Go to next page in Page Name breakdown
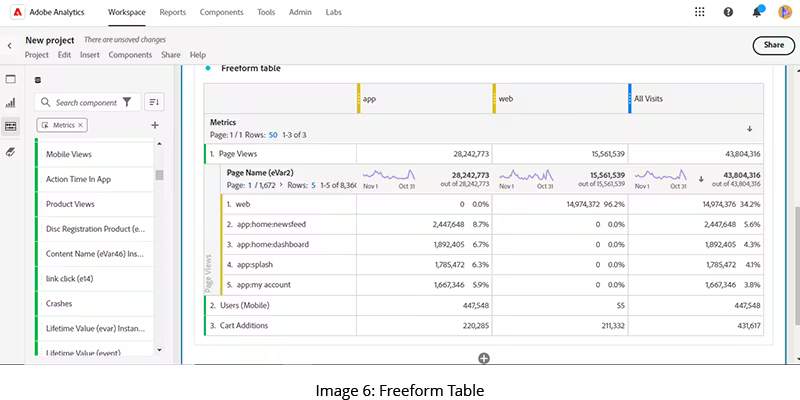Image resolution: width=800 pixels, height=400 pixels. coord(281,186)
